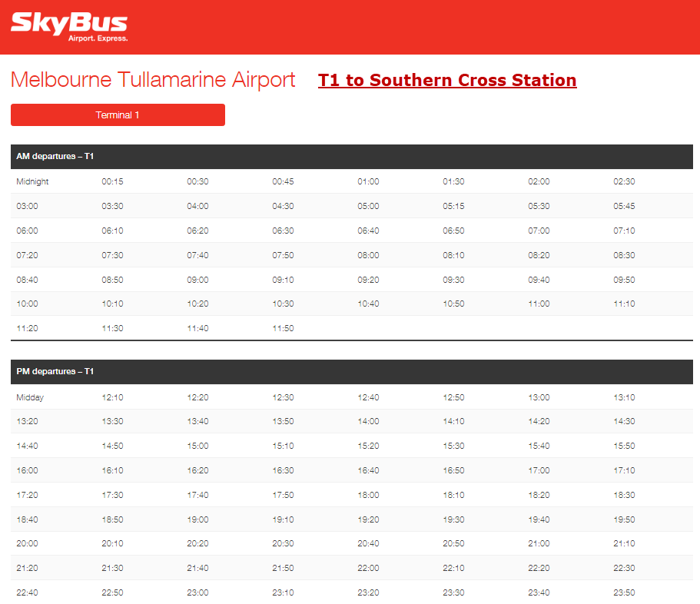This screenshot has height=604, width=700.
Task: Choose the 09:30 departure time
Action: click(453, 280)
